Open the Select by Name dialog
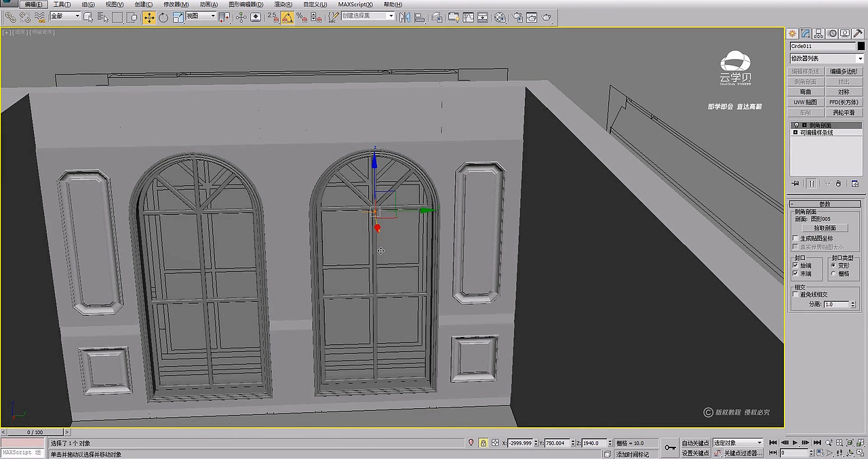This screenshot has height=459, width=868. coord(102,16)
